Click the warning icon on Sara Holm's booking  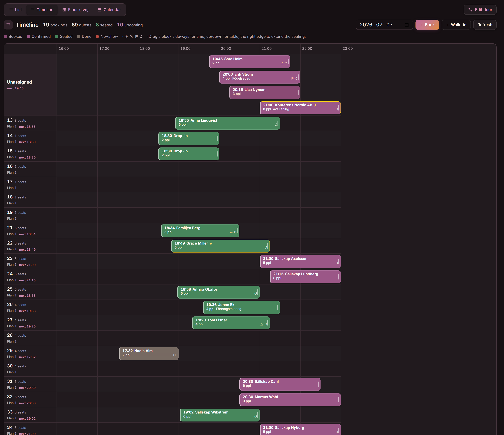click(282, 63)
